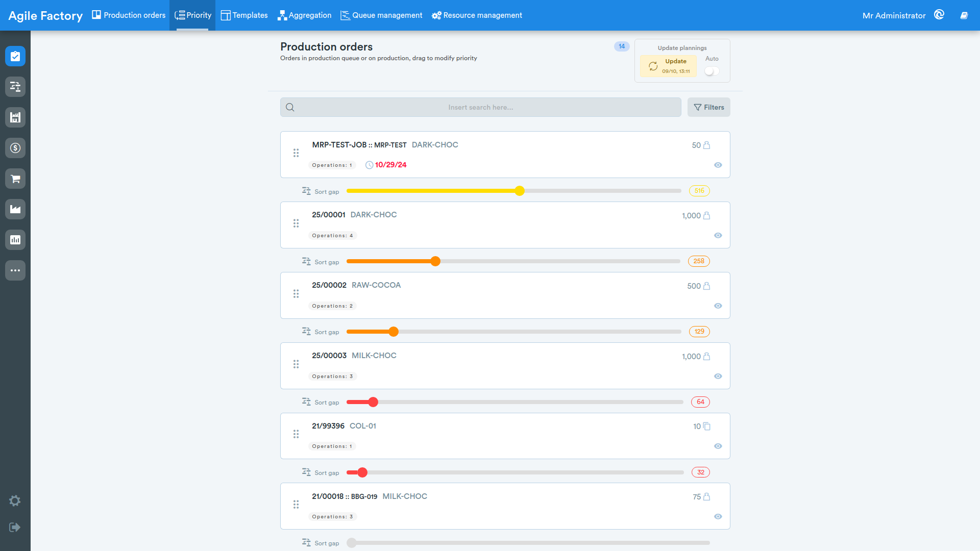Open the Aggregation menu item
Image resolution: width=980 pixels, height=551 pixels.
point(305,15)
